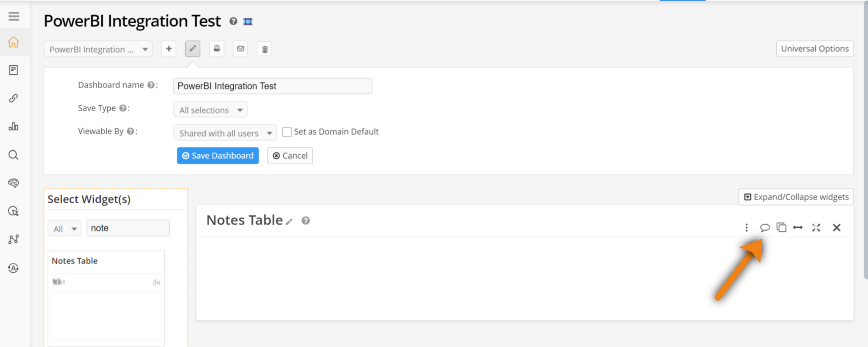Click the email dashboard envelope icon
The width and height of the screenshot is (868, 347).
tap(241, 49)
